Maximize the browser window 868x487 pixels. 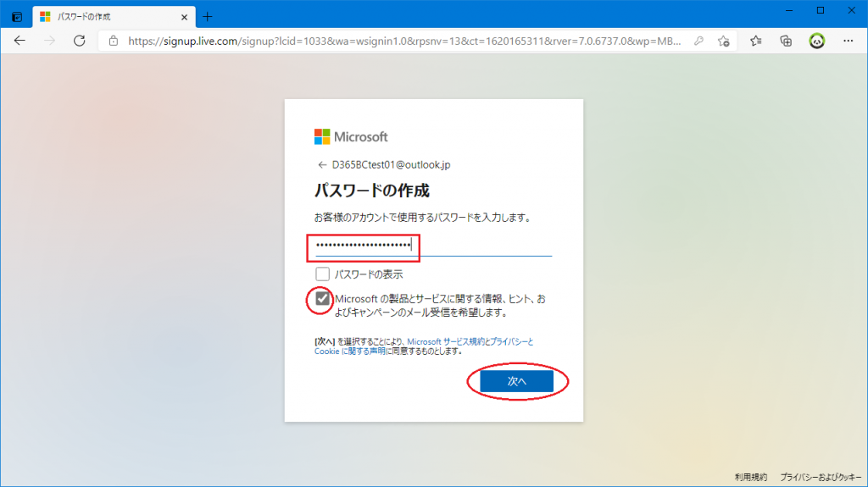821,10
